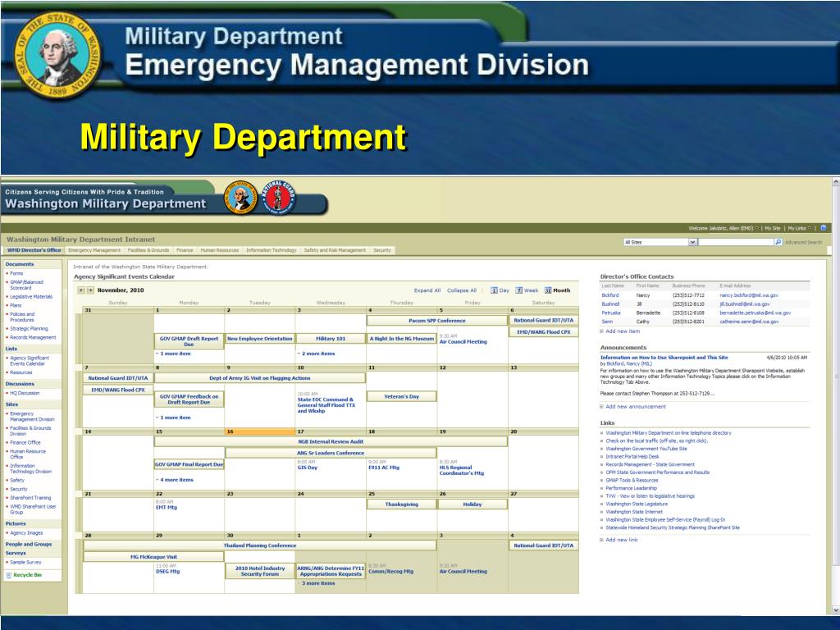Click the page's vertical scrollbar
The image size is (840, 630).
tap(835, 396)
